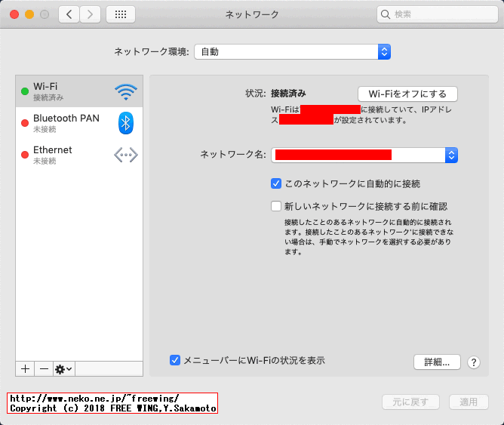Viewport: 504px width, 425px height.
Task: Select the Bluetooth PAN service
Action: pyautogui.click(x=79, y=123)
